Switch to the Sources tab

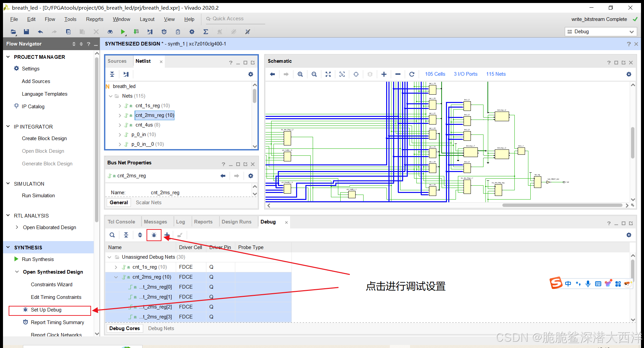click(x=117, y=61)
